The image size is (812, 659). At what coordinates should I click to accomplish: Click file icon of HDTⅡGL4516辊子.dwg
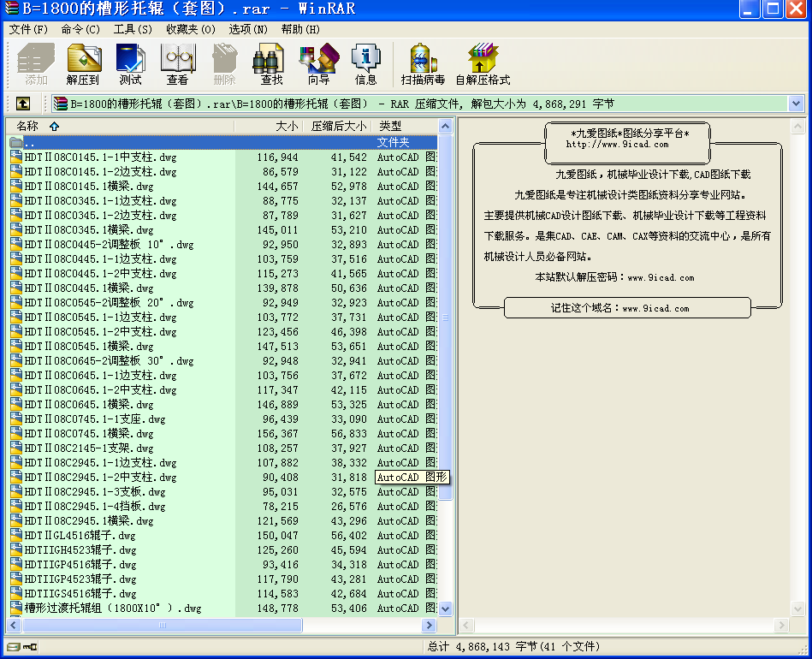tap(16, 535)
